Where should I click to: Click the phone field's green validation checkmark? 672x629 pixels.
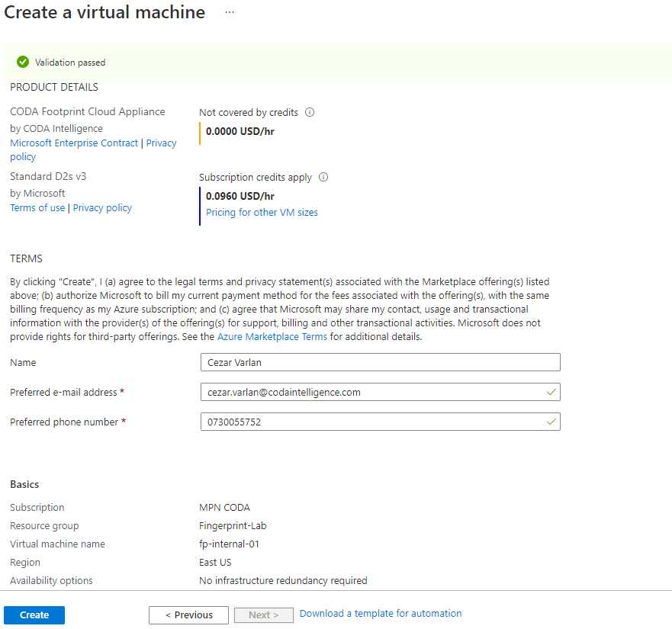coord(551,422)
